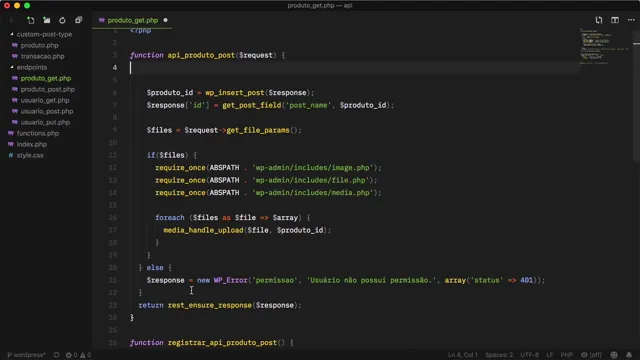
Task: Click the else keyword on line 20
Action: coord(155,268)
